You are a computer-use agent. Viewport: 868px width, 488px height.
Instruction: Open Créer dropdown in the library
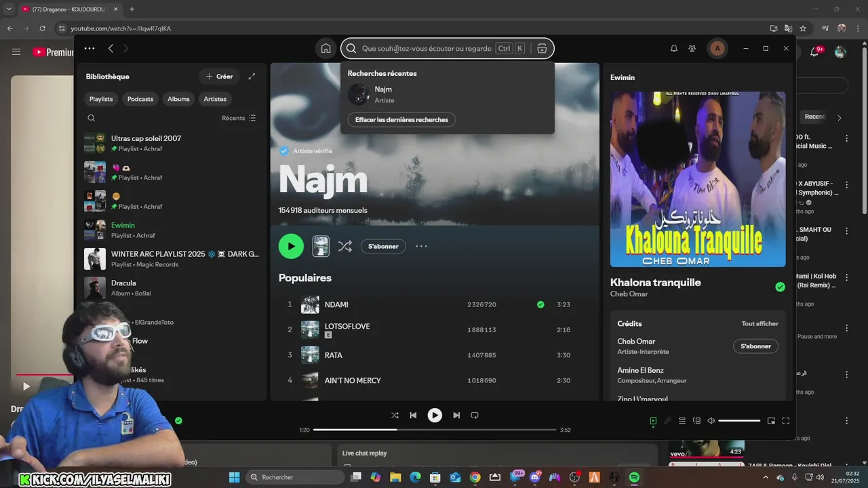pyautogui.click(x=219, y=77)
